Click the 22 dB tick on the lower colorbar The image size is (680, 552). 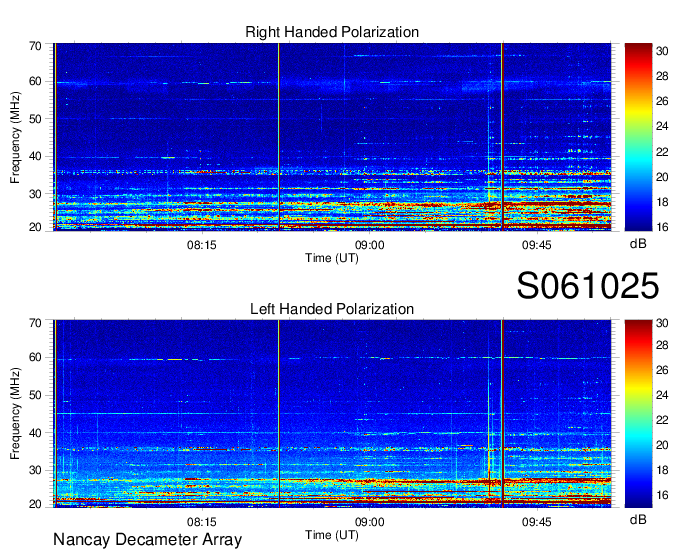662,420
